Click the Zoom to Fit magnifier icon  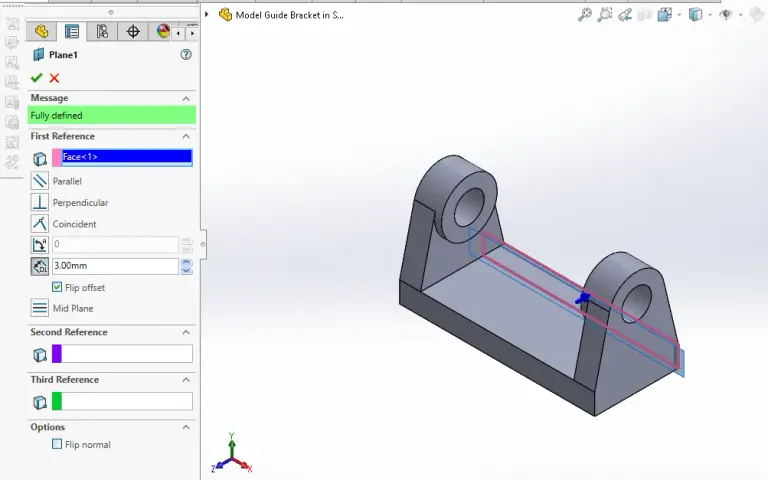585,15
